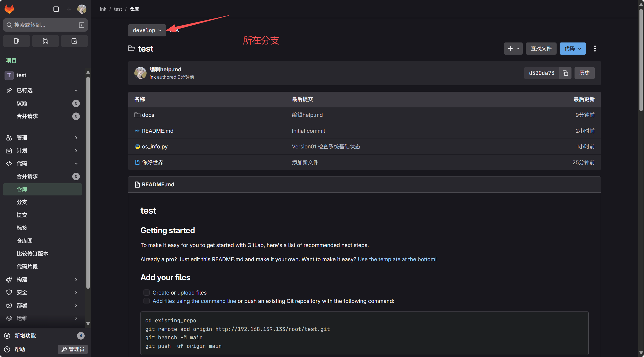Open the to-do list shortcut icon
The width and height of the screenshot is (644, 357).
(x=74, y=41)
